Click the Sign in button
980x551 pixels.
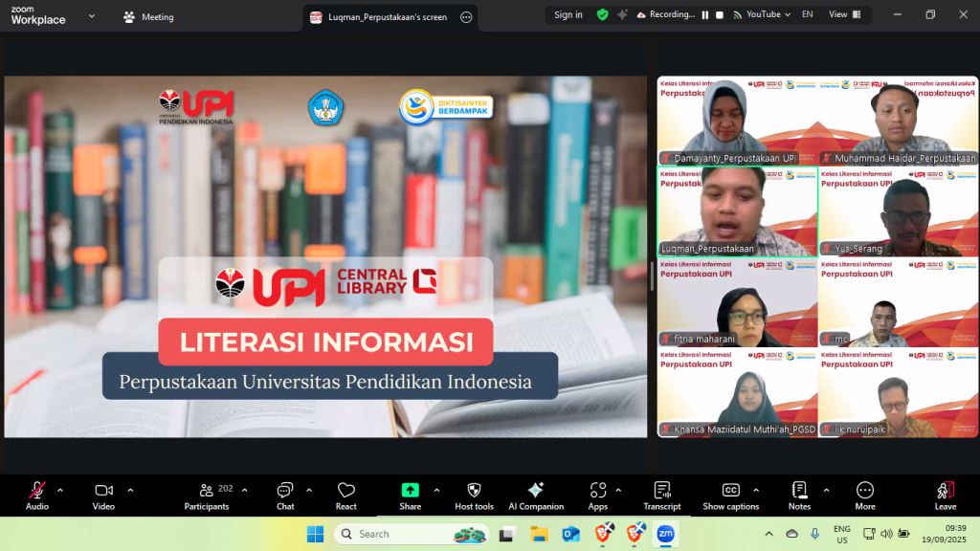pos(568,15)
